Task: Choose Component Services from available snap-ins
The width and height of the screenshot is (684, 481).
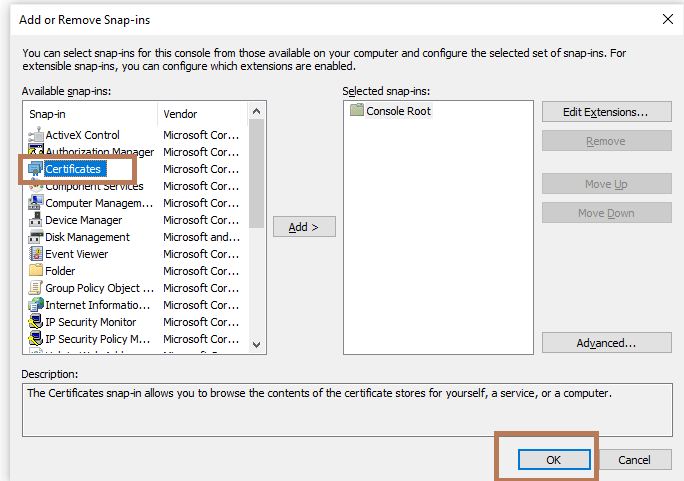Action: tap(94, 186)
